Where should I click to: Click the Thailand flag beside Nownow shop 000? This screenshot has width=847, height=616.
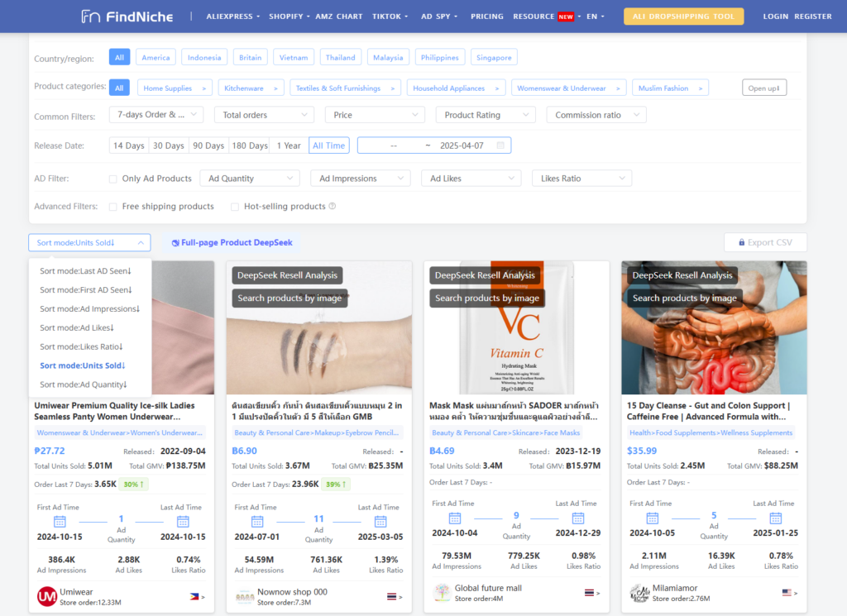tap(392, 596)
